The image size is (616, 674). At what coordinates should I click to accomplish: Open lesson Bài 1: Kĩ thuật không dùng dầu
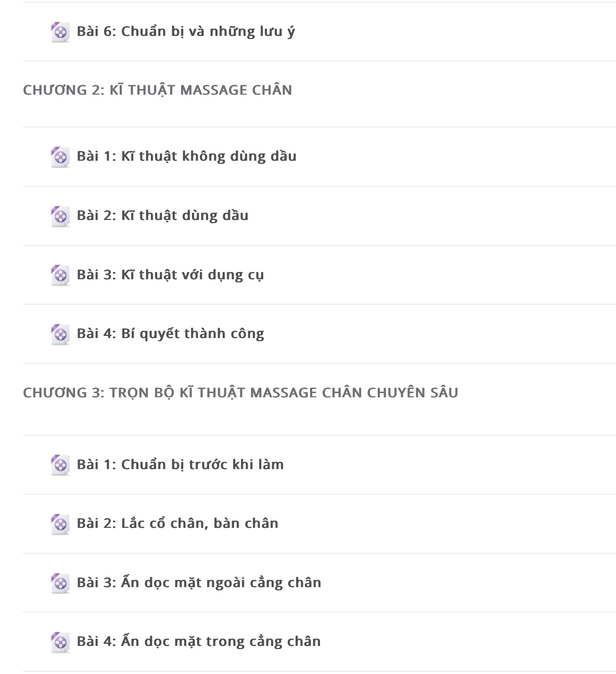(187, 157)
